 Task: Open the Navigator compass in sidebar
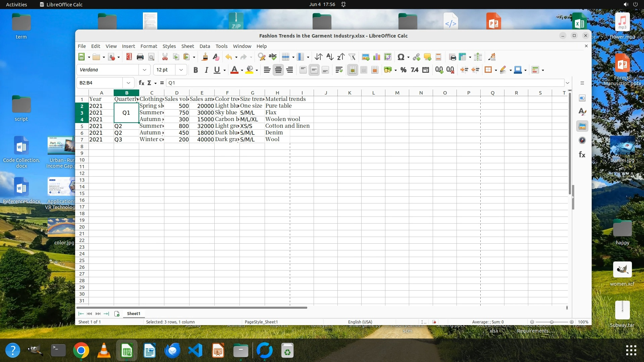582,140
